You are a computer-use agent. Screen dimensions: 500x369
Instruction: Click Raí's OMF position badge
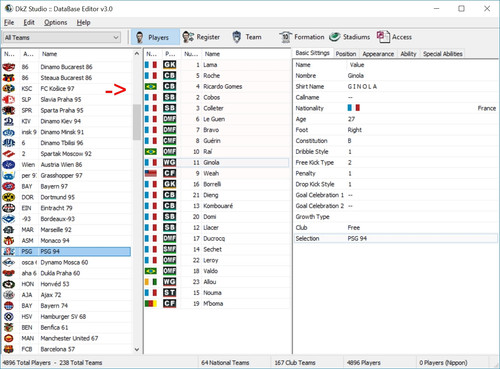[x=169, y=151]
